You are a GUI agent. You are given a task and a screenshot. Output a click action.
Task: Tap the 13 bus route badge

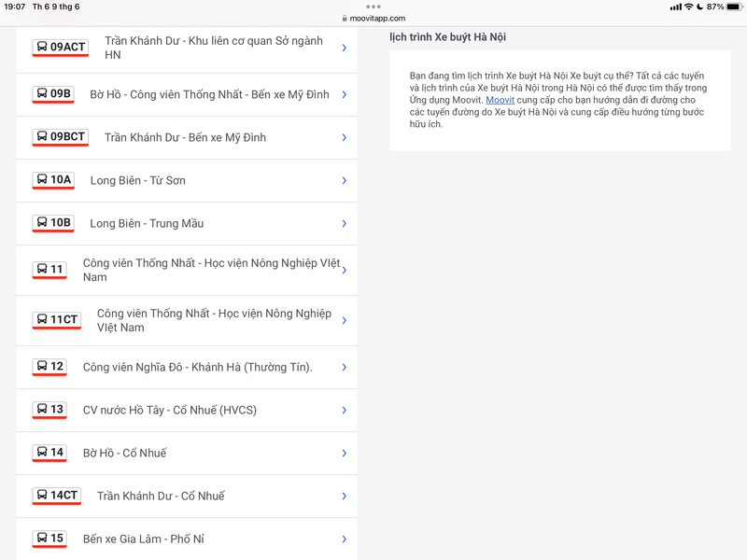(49, 409)
